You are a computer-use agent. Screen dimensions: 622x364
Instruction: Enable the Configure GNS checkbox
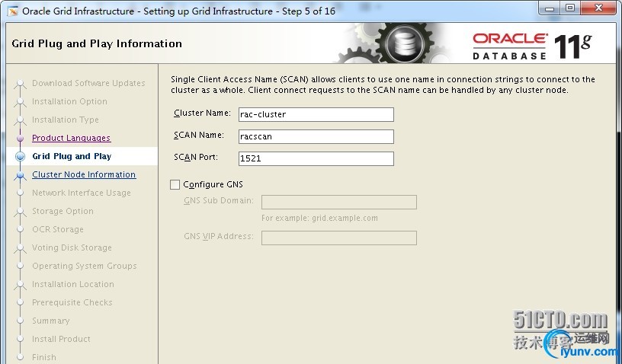175,184
